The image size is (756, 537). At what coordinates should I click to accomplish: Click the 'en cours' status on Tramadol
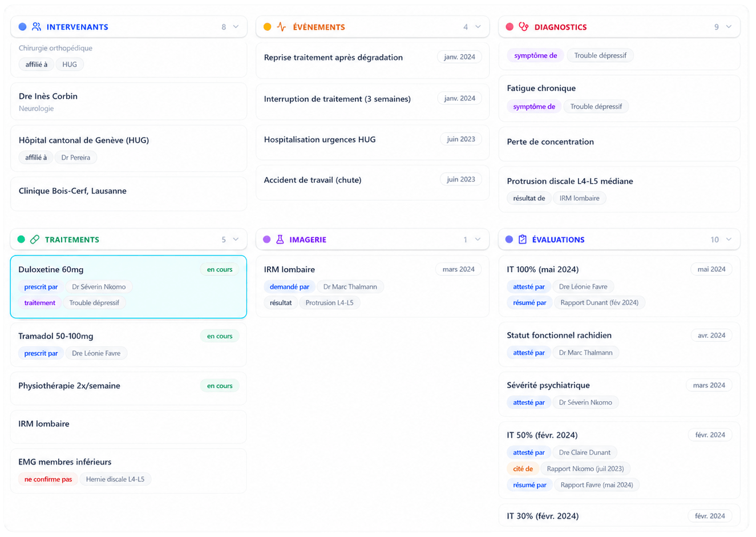(220, 336)
